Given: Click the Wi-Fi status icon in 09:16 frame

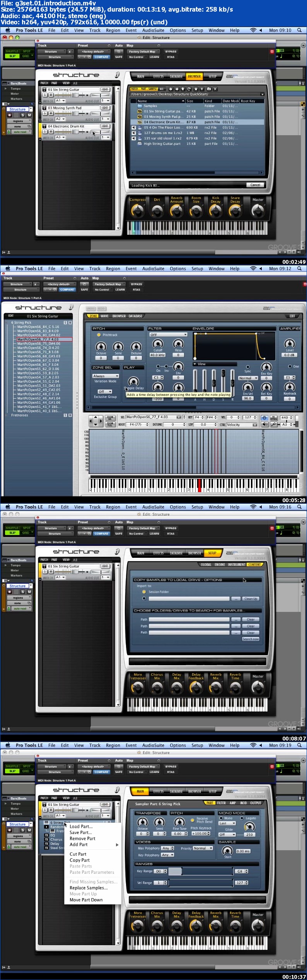Looking at the screenshot, I should [253, 507].
